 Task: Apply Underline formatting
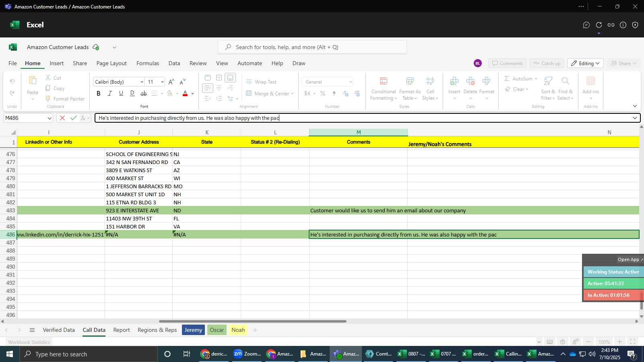point(121,93)
